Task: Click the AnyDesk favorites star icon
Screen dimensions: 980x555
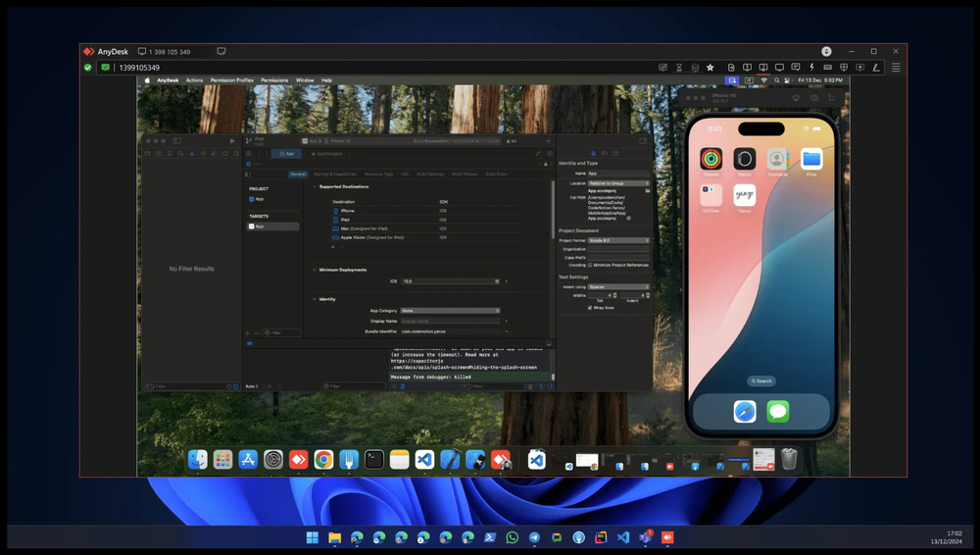Action: point(710,68)
